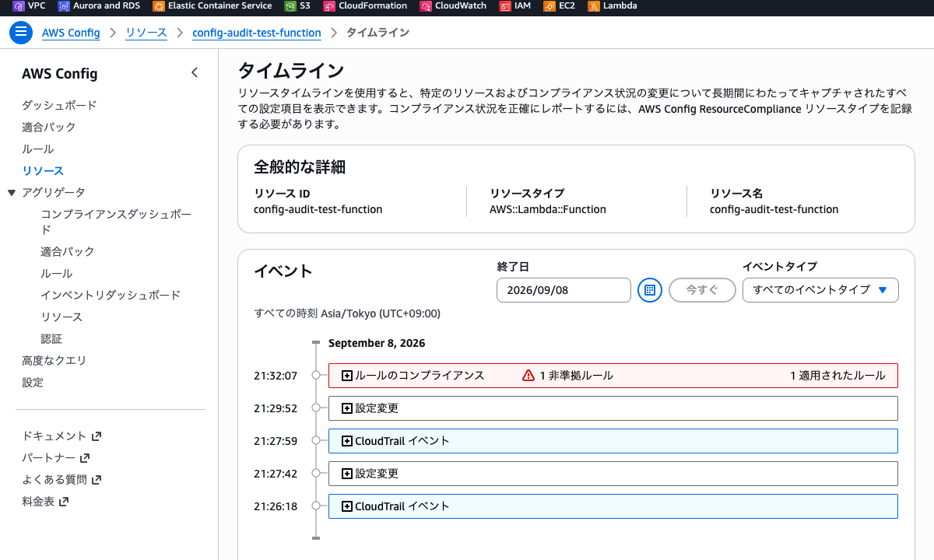Viewport: 934px width, 560px height.
Task: Open the パートナー link
Action: [x=48, y=458]
